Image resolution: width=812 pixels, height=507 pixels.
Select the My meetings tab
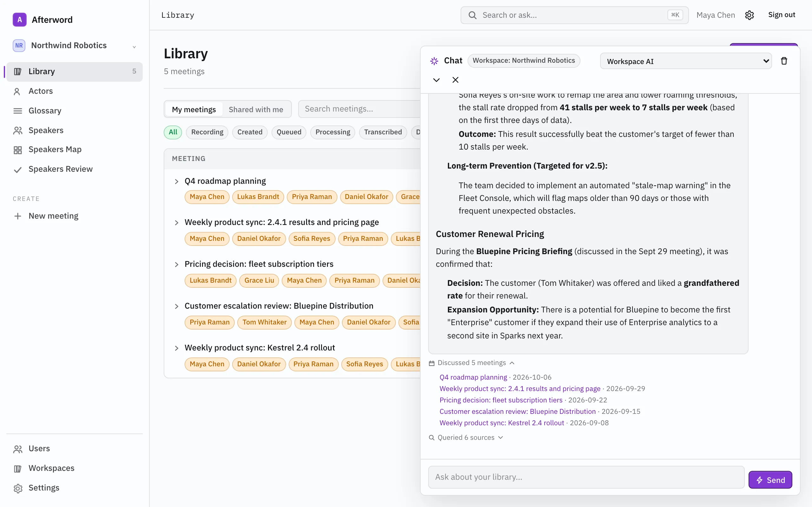point(193,109)
